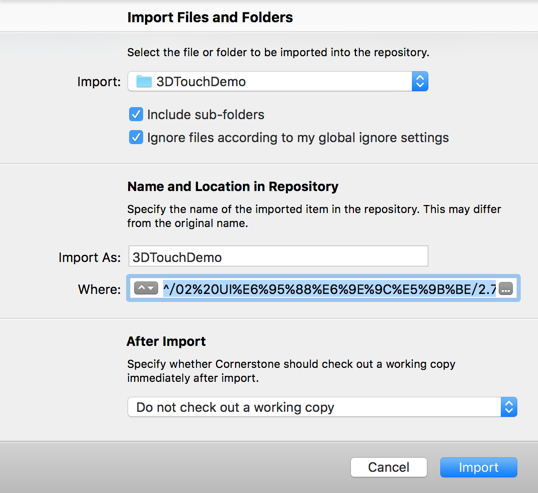Click the blue stepper arrows on Import popup

[x=420, y=81]
